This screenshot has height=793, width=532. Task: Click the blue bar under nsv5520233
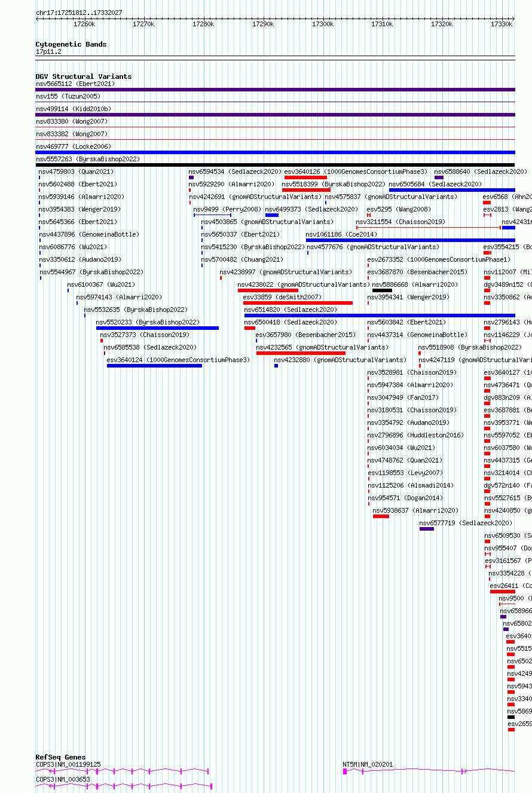[x=157, y=328]
